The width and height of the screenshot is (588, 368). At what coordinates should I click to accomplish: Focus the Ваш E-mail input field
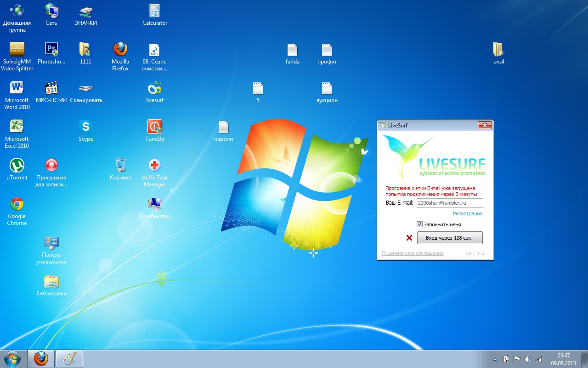(450, 203)
